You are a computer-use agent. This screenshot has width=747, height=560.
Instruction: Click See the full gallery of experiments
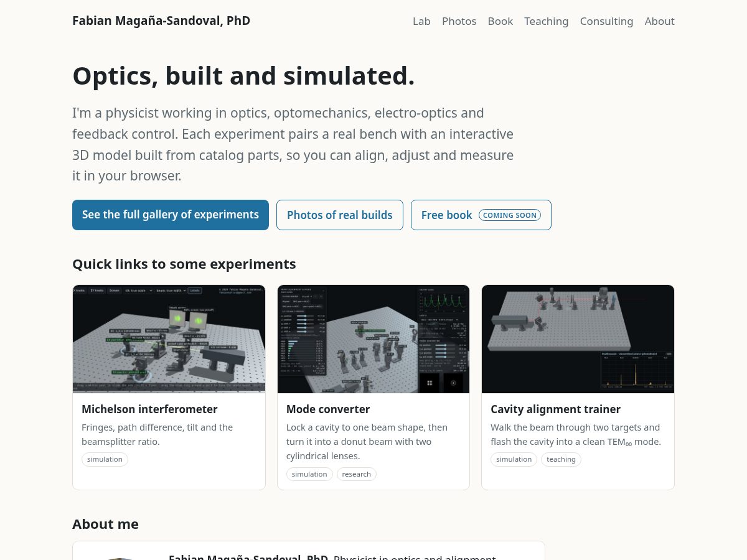point(171,215)
